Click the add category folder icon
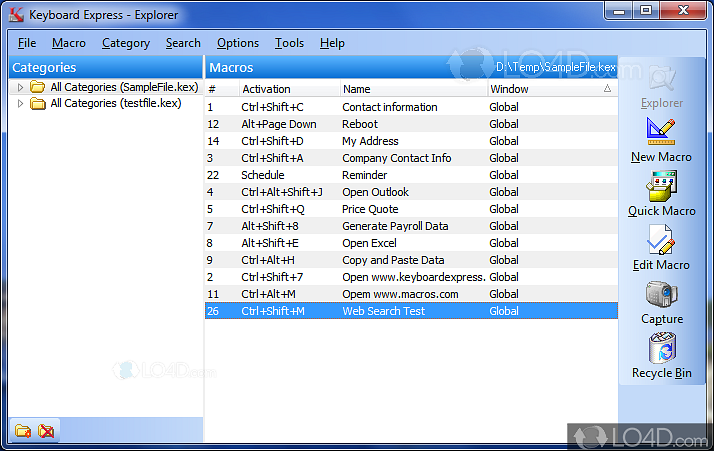 click(23, 430)
